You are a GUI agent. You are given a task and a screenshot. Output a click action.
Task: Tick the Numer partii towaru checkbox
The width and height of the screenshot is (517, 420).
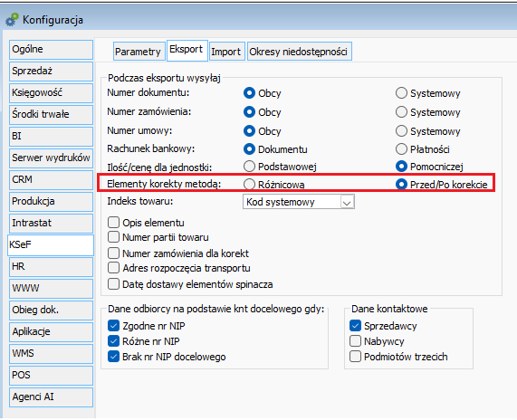click(x=113, y=237)
